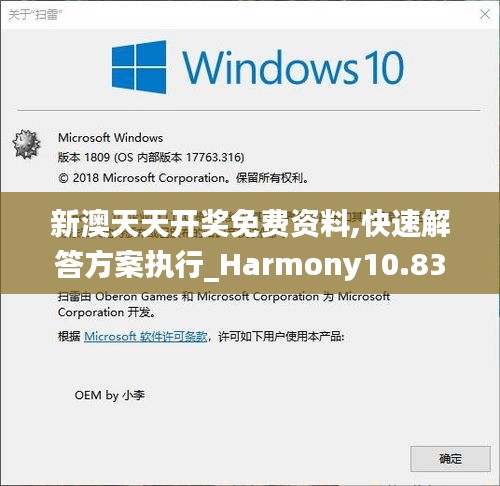Open the Microsoft 软件许可条款 link
Viewport: 500px width, 486px height.
(x=146, y=336)
